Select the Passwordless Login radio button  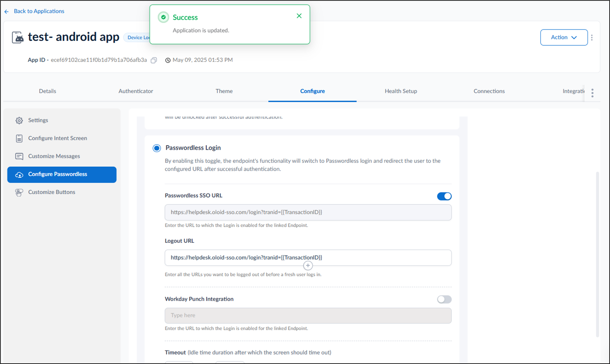pos(157,148)
